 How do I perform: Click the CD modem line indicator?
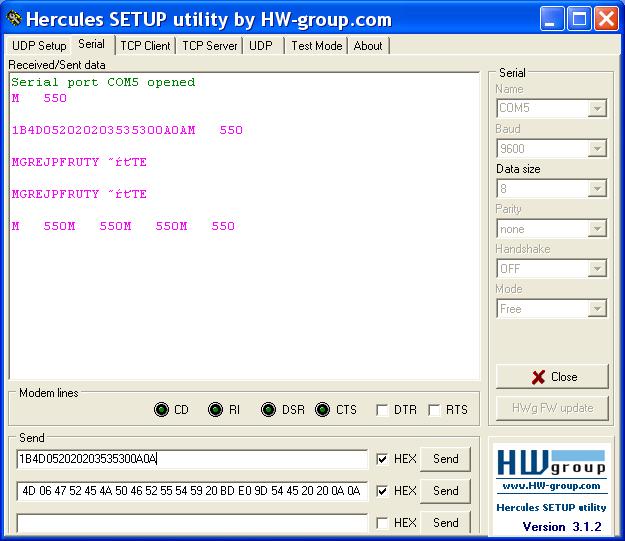tap(161, 409)
